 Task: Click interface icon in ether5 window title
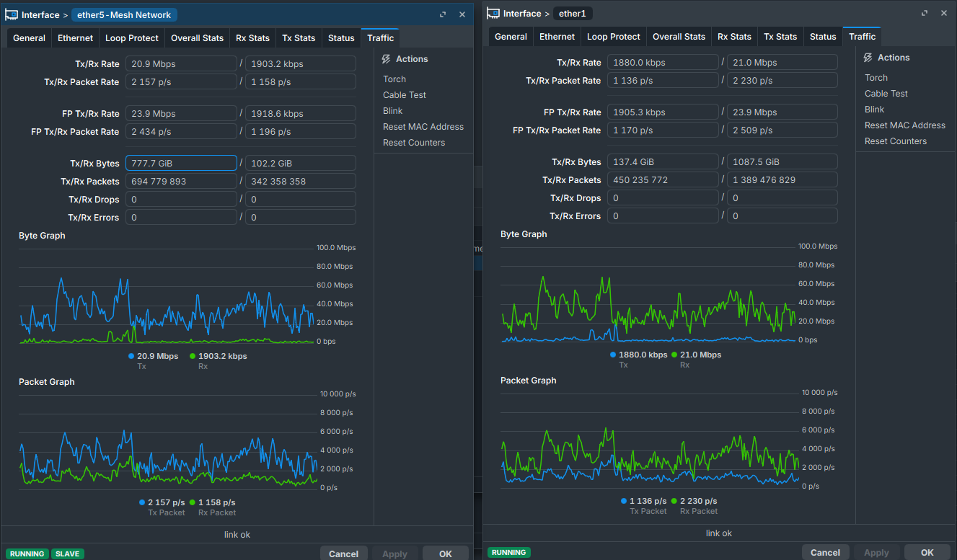pos(12,15)
